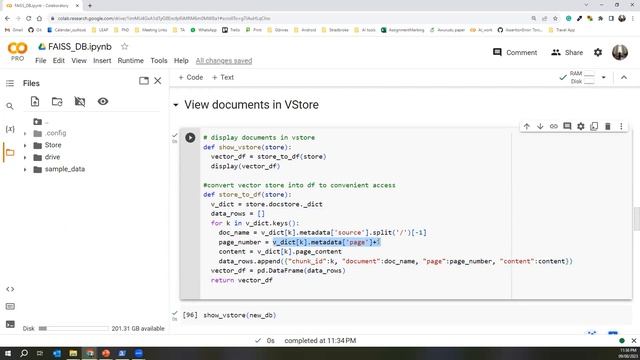This screenshot has width=640, height=360.
Task: Open the variables {x} panel
Action: (10, 129)
